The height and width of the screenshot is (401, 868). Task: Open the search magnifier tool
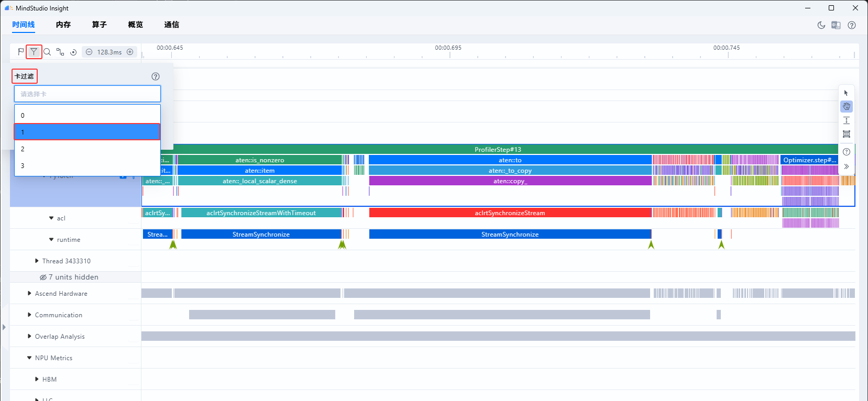click(x=47, y=52)
